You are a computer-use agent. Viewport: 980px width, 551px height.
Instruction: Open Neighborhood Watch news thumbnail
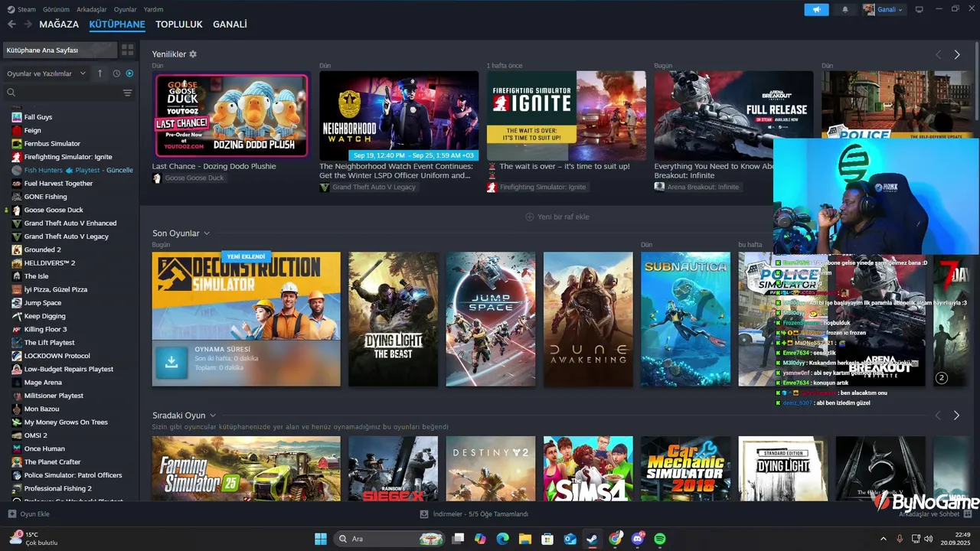pos(399,116)
